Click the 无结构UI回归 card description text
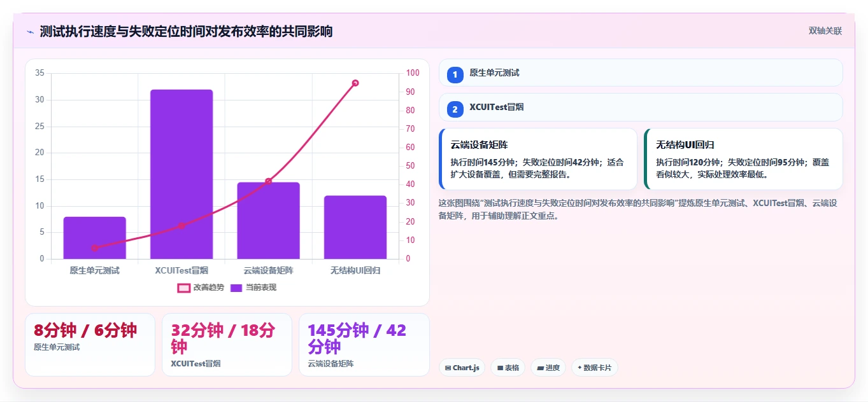Image resolution: width=868 pixels, height=402 pixels. [x=743, y=168]
